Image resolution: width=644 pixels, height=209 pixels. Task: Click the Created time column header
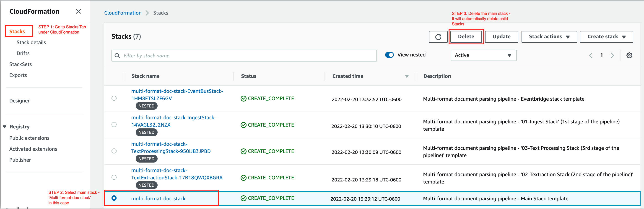click(x=348, y=76)
